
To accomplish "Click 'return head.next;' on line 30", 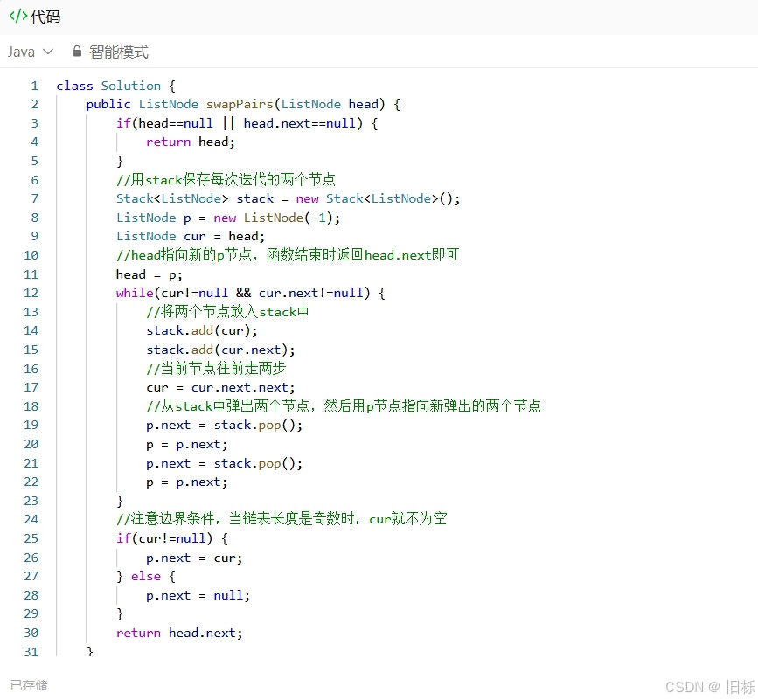I will pyautogui.click(x=179, y=634).
